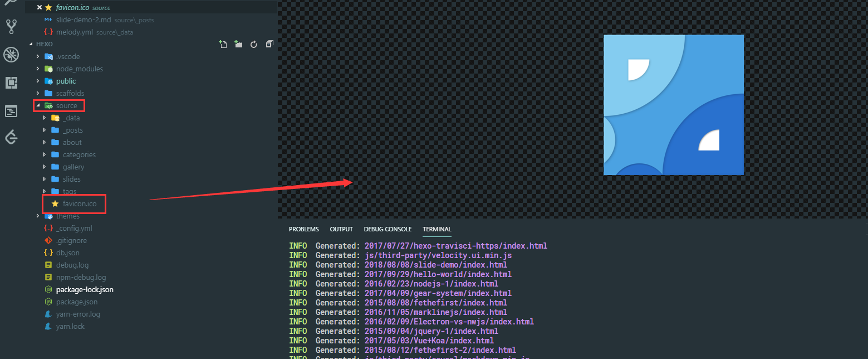
Task: Open the Extensions view
Action: (11, 83)
